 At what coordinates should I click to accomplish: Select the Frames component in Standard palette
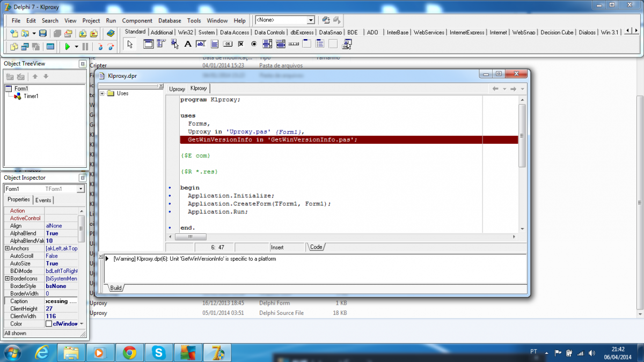[149, 44]
